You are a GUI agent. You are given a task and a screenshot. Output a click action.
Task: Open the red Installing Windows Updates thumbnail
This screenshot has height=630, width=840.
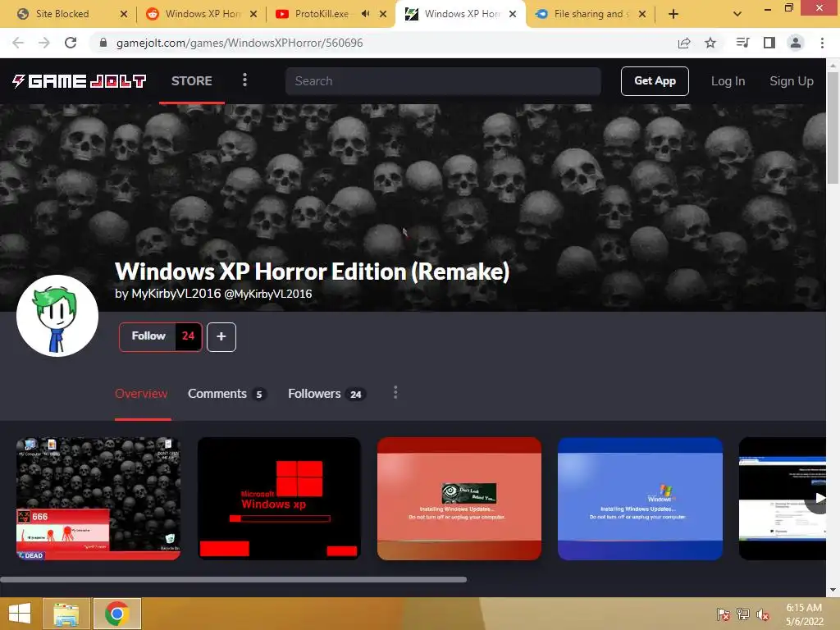(x=459, y=499)
